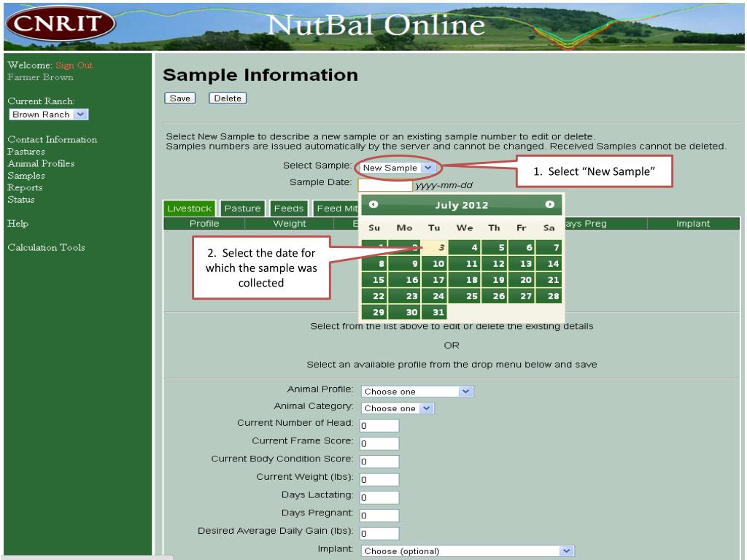Switch to the Pasture tab
Image resolution: width=747 pixels, height=560 pixels.
point(242,208)
